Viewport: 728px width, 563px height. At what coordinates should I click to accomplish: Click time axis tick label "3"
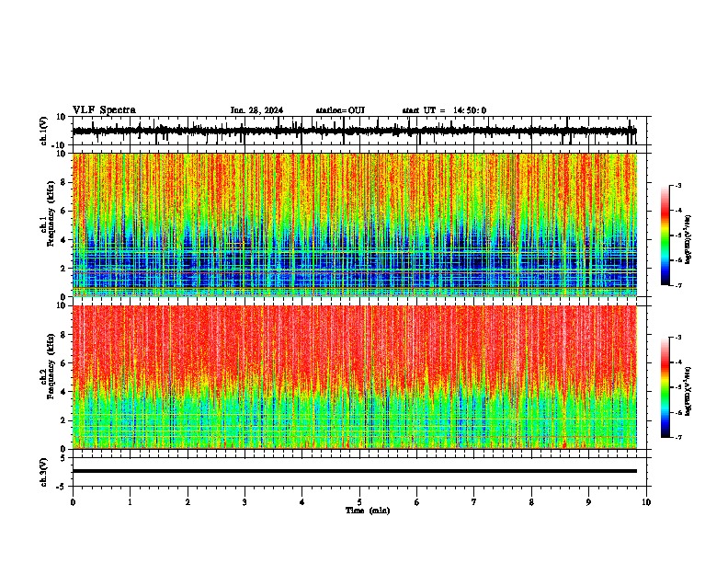[x=245, y=502]
